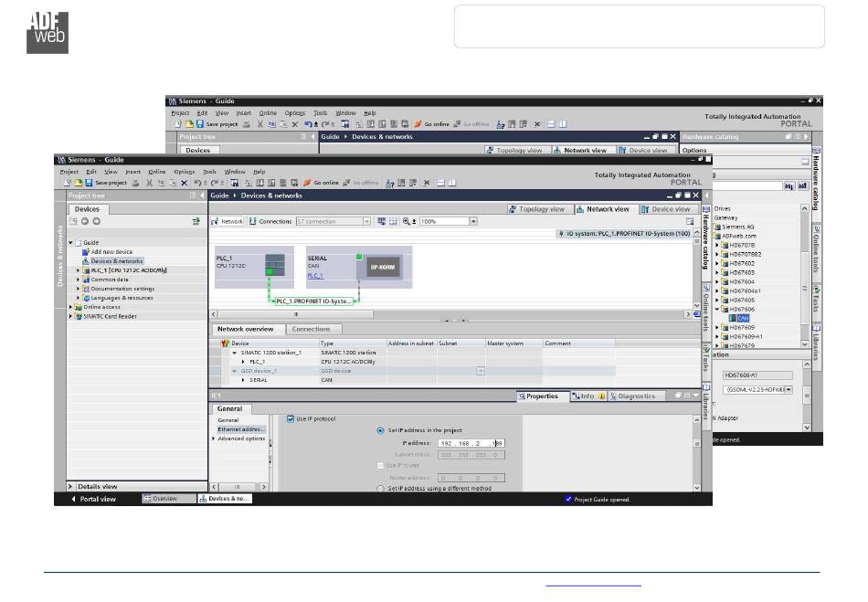This screenshot has height=602, width=868.
Task: Open existing project icon in front toolbar
Action: click(78, 183)
